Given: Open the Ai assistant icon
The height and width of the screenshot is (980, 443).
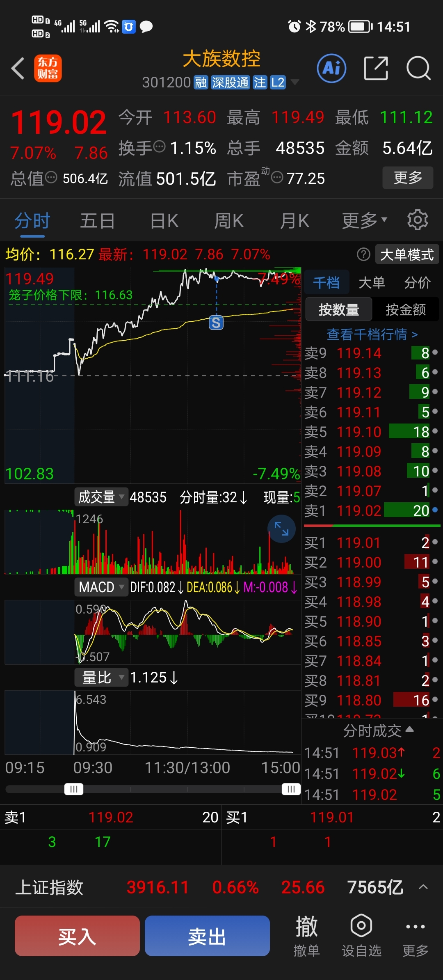Looking at the screenshot, I should pos(331,68).
